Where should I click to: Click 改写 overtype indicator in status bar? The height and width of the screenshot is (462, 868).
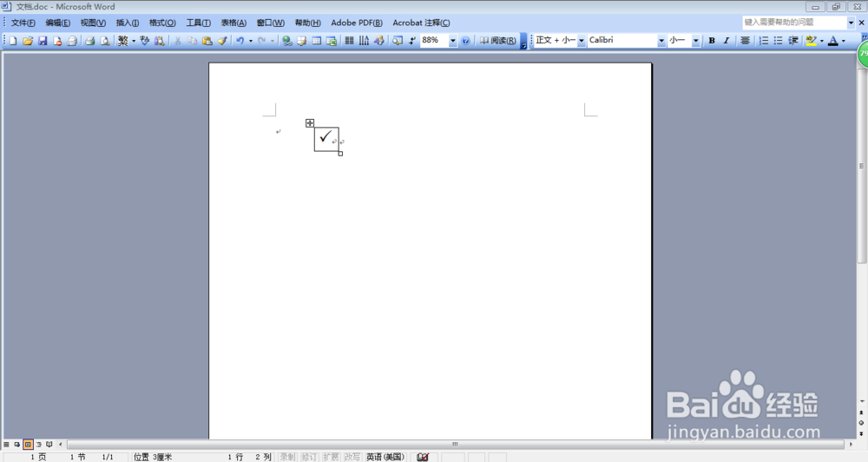(352, 457)
